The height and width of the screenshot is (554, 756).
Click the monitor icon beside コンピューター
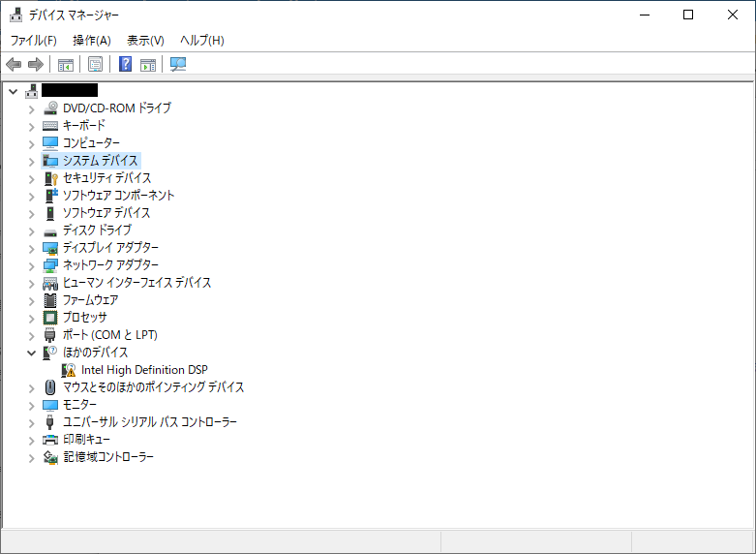click(x=50, y=142)
